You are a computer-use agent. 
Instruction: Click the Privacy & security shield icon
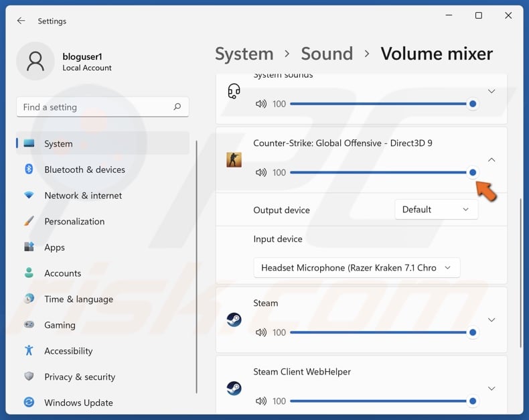pyautogui.click(x=29, y=376)
